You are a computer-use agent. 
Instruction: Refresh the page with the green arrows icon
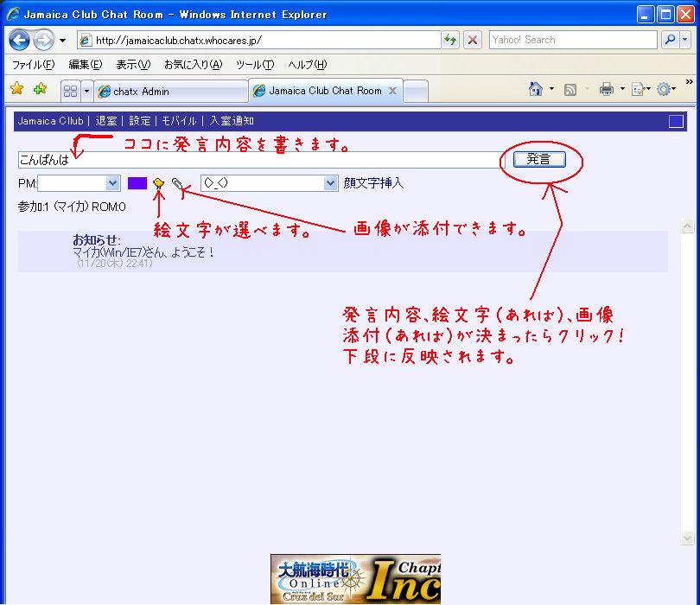pyautogui.click(x=450, y=40)
